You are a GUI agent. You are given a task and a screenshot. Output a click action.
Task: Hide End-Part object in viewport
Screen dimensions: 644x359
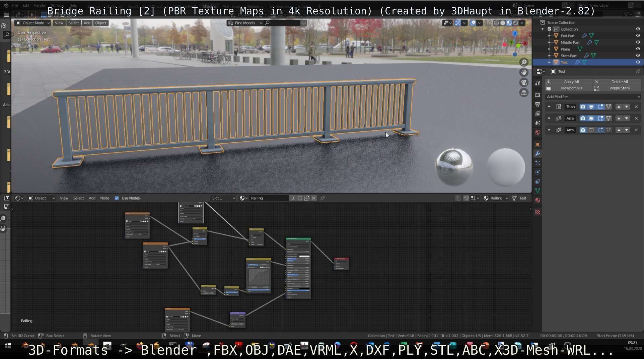click(x=638, y=36)
